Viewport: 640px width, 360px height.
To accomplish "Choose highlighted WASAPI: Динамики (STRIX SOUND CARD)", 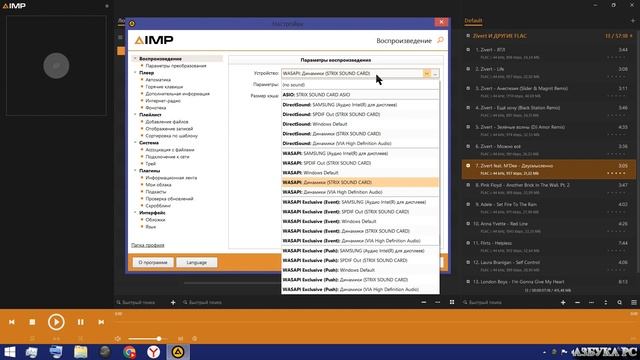I will pos(360,182).
